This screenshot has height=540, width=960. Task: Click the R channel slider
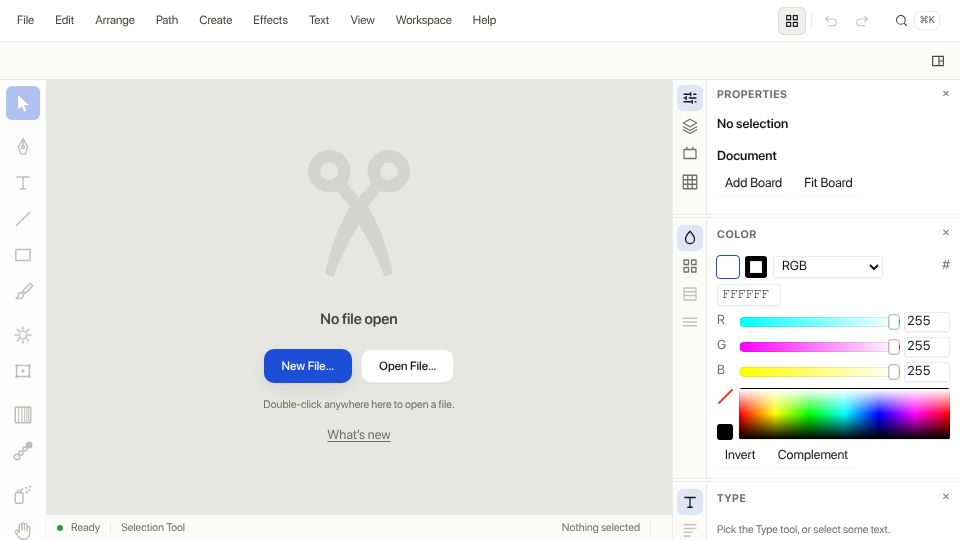coord(819,321)
